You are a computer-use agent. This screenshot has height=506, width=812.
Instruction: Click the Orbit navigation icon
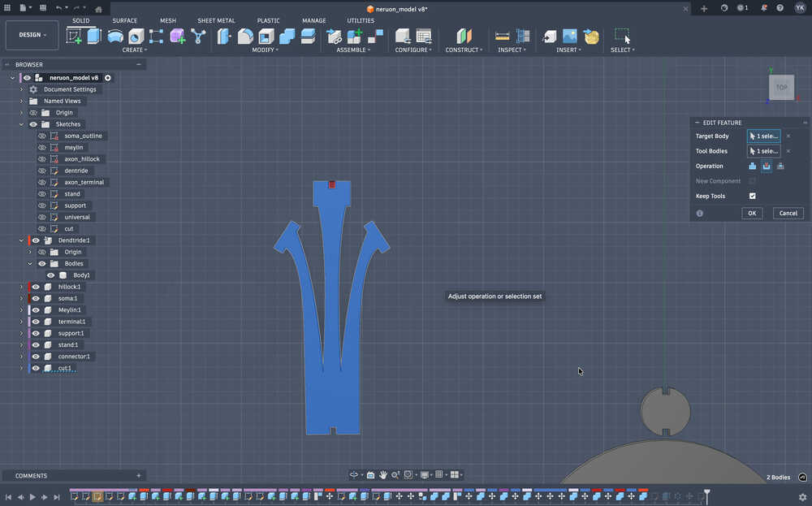pos(354,474)
